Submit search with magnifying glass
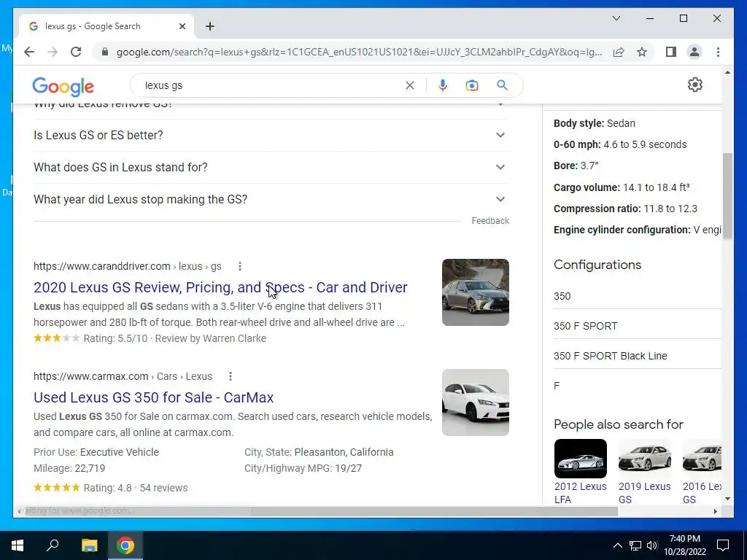This screenshot has width=747, height=560. pyautogui.click(x=502, y=86)
